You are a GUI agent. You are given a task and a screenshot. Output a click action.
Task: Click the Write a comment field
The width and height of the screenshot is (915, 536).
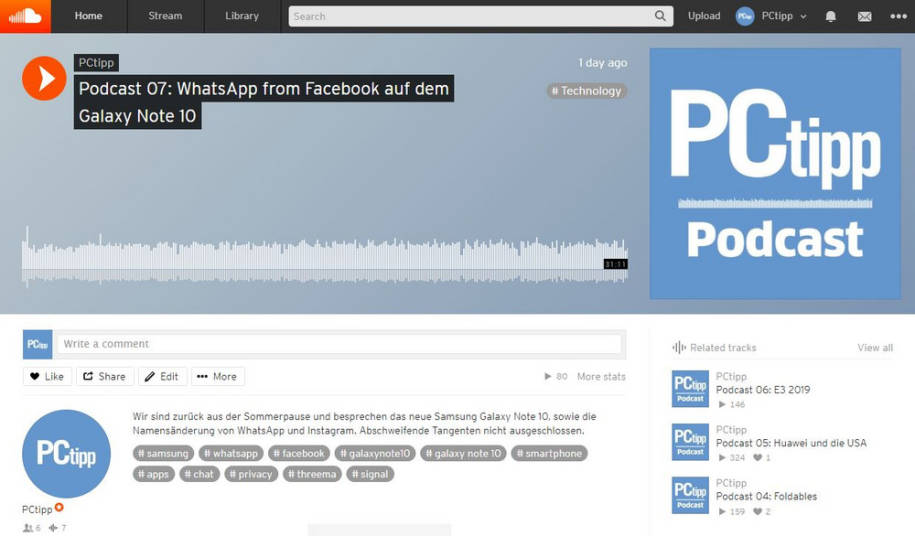(339, 344)
